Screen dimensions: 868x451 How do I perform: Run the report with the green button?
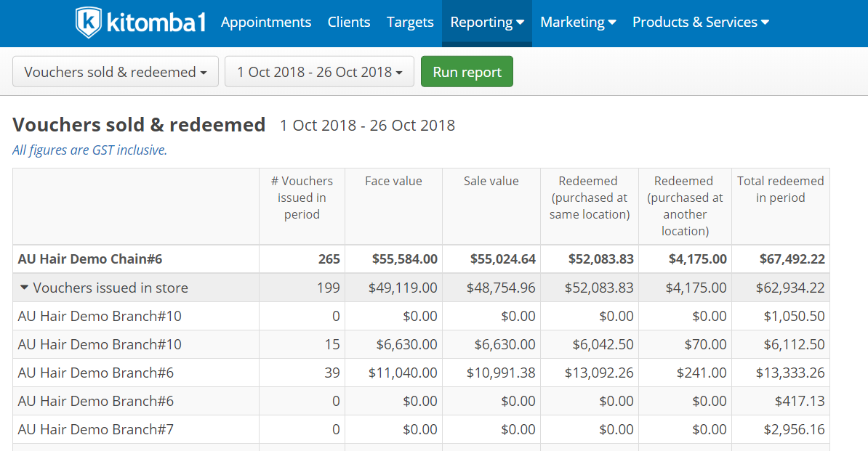pos(467,72)
